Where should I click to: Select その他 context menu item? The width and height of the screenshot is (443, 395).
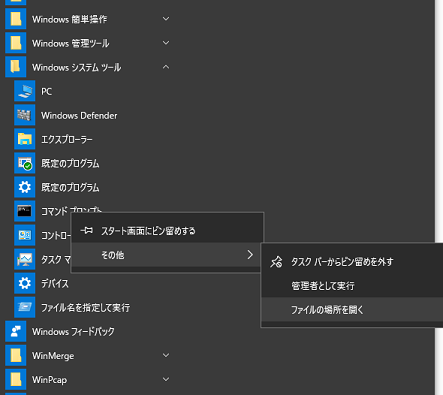167,255
